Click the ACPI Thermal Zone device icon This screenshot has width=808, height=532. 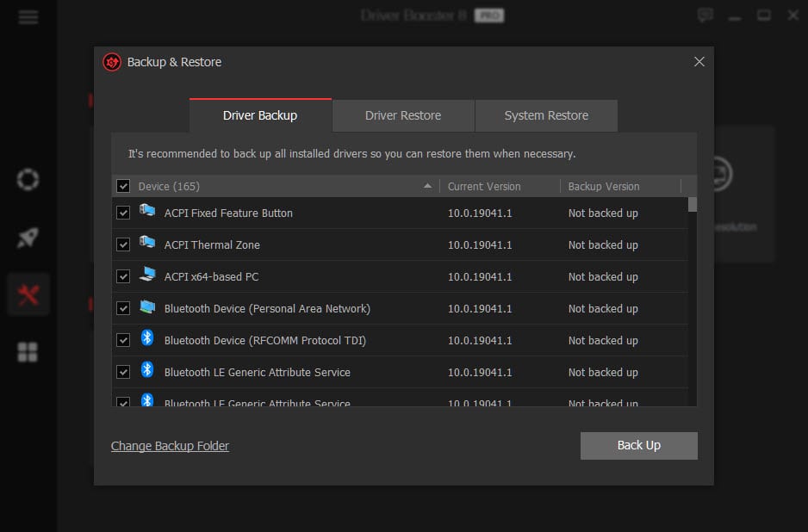pos(147,243)
